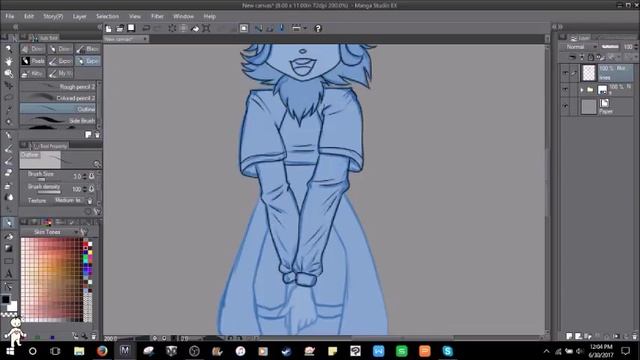Select the Rough pencil 2 sub tool
The width and height of the screenshot is (640, 360).
point(58,87)
